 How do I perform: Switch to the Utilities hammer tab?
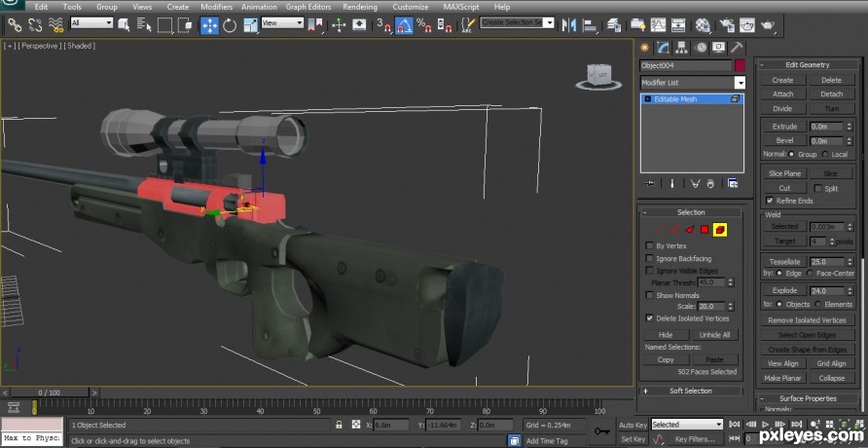pos(737,48)
